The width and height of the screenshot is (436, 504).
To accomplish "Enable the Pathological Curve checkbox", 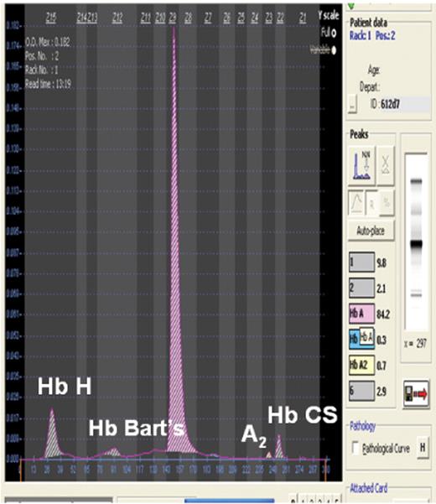I will pyautogui.click(x=356, y=448).
